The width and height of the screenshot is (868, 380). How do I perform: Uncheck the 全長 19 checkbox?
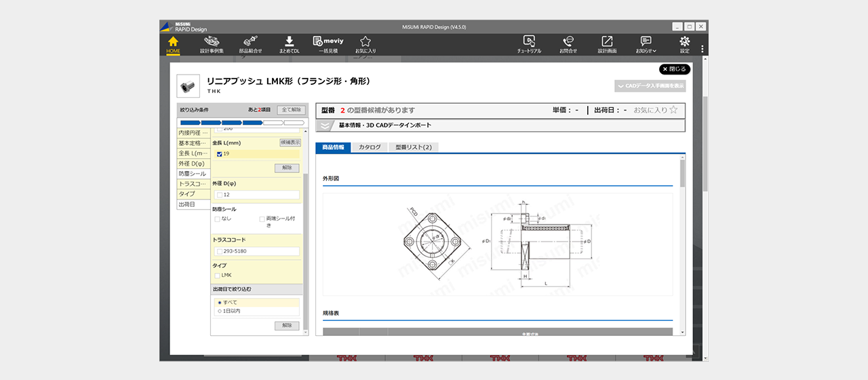pyautogui.click(x=219, y=154)
